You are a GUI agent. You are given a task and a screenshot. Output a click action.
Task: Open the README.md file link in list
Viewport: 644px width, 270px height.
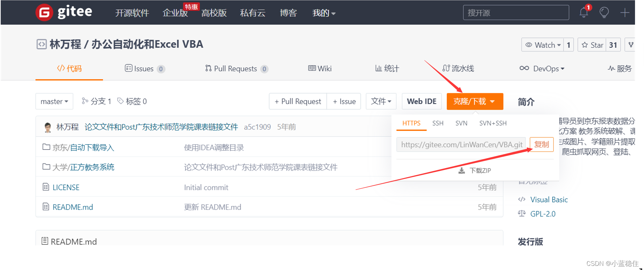tap(73, 207)
